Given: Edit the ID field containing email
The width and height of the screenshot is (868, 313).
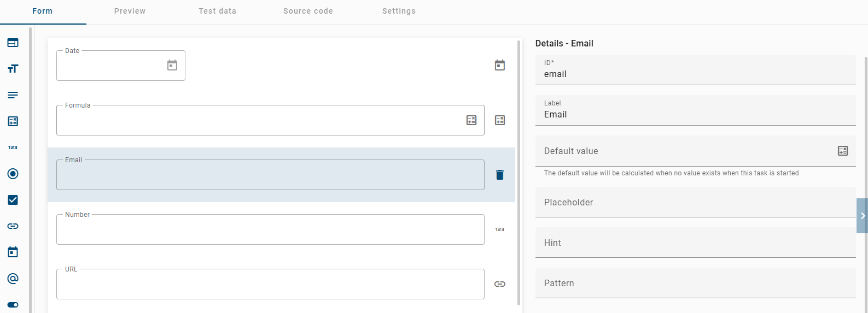Looking at the screenshot, I should pos(696,70).
